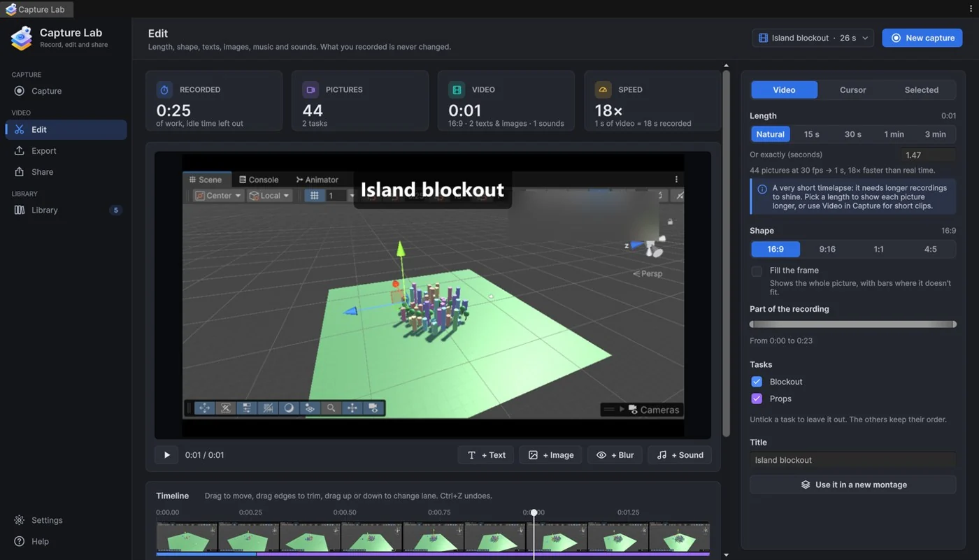Click the Pictures camera icon

[x=310, y=89]
